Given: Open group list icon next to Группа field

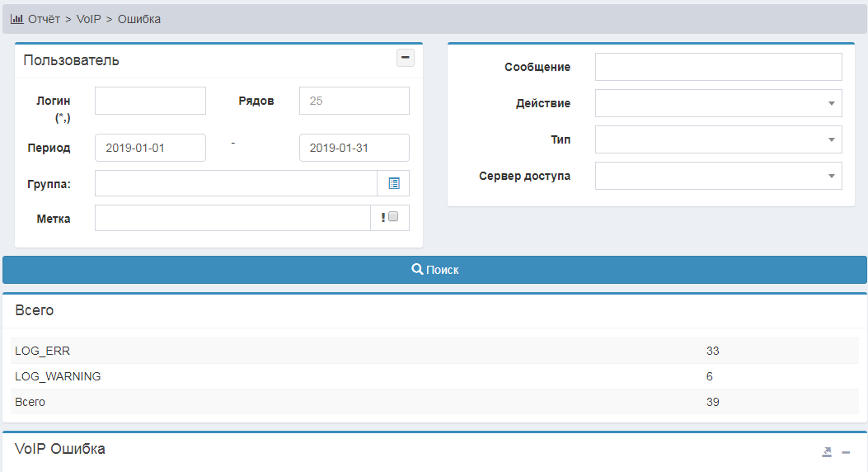Looking at the screenshot, I should pos(393,183).
